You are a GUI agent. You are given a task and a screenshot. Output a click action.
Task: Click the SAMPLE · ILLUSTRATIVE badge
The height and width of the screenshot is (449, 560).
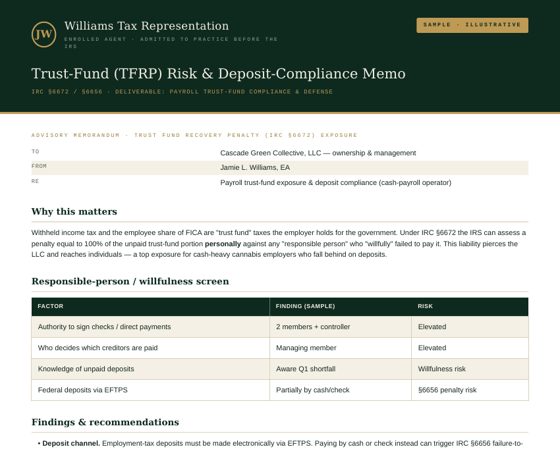(x=472, y=25)
